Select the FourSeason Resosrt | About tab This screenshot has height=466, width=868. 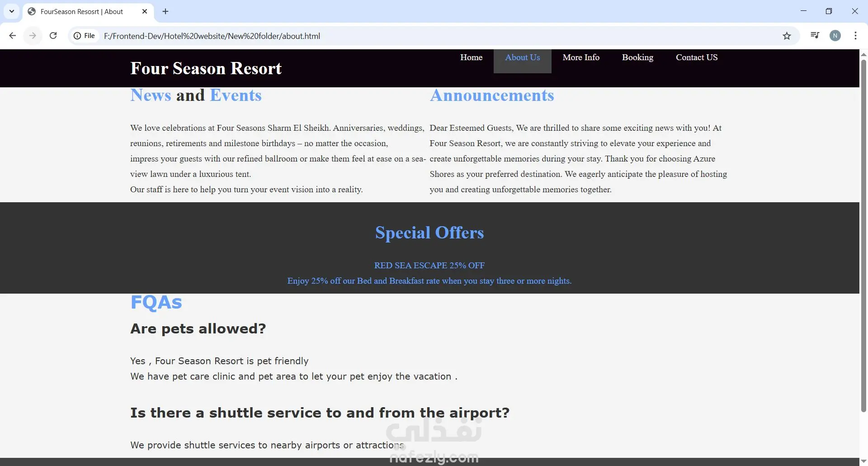[x=88, y=12]
